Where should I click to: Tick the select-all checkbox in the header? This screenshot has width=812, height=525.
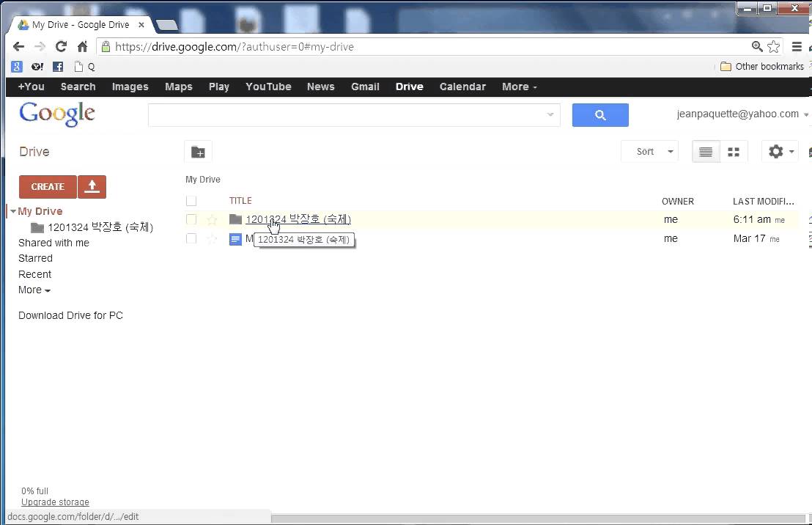(x=191, y=201)
